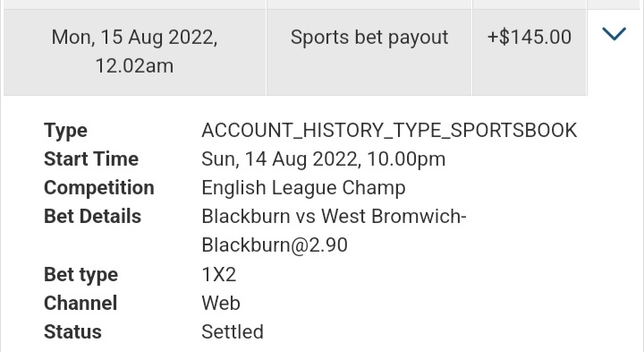
Task: Click the Start Time value Sun, 14 Aug
Action: (323, 159)
